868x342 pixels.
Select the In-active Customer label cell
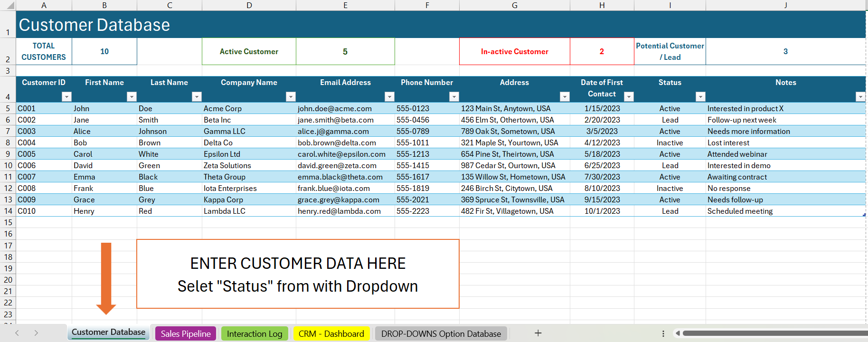515,51
